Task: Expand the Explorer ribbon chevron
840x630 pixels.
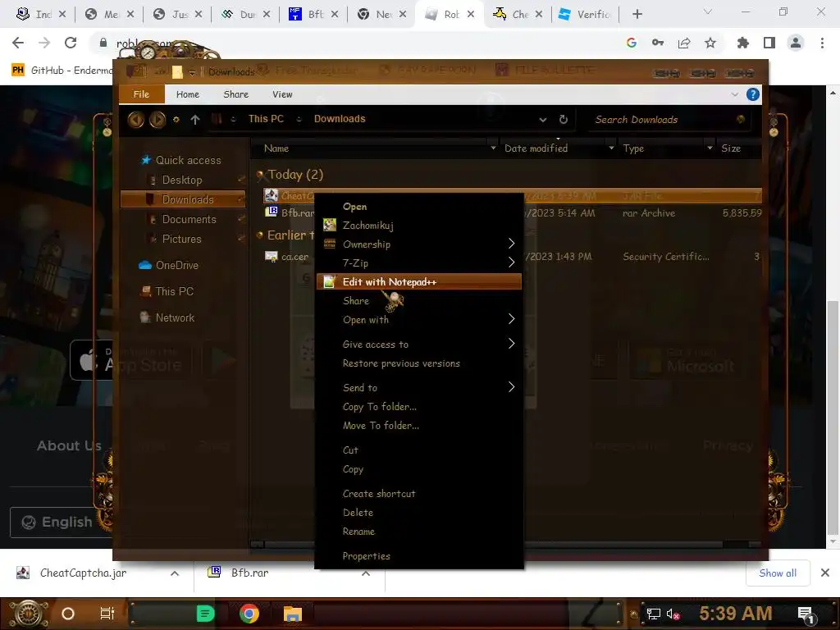Action: [x=734, y=94]
